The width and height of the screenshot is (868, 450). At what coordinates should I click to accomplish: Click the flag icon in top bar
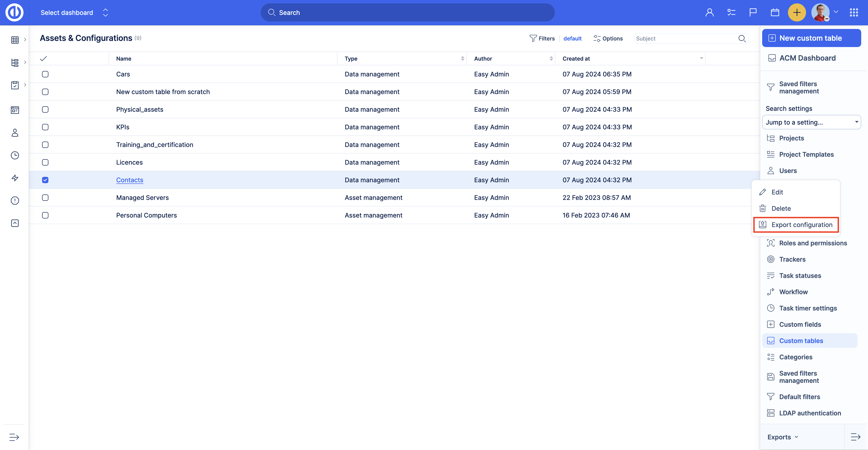point(753,13)
